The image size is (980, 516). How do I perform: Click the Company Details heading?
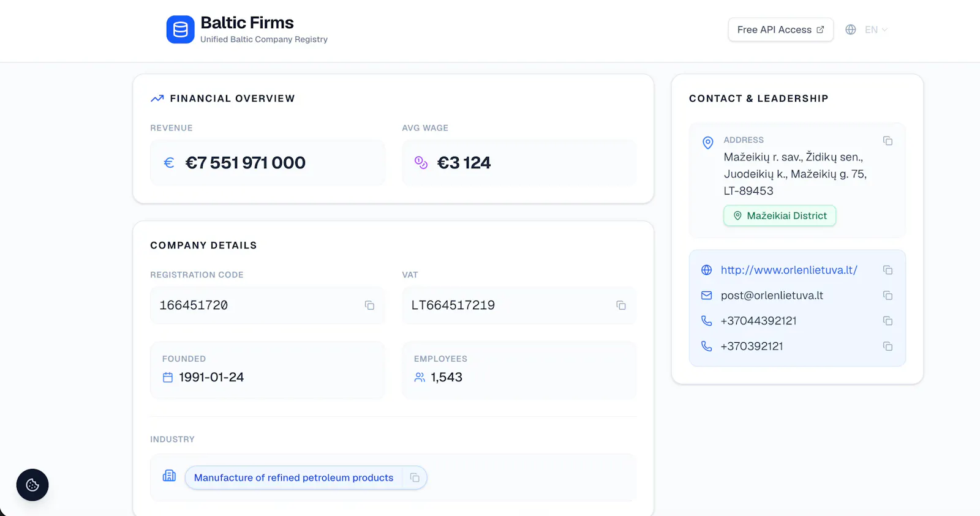point(203,245)
